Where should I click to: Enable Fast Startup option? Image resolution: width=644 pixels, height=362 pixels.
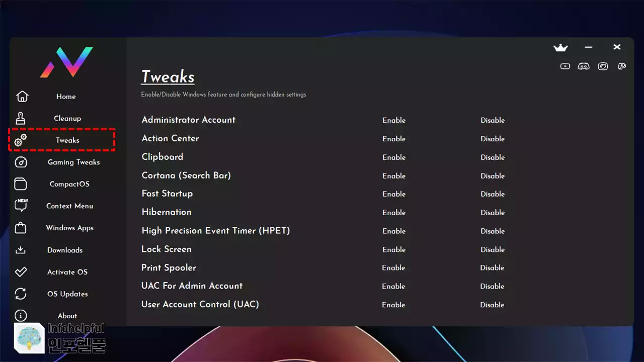click(x=394, y=194)
